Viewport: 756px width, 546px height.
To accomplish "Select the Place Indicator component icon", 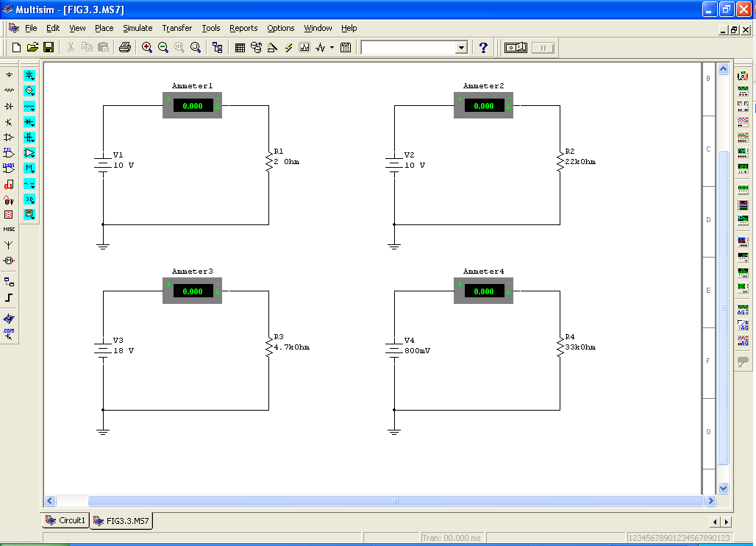I will click(x=8, y=214).
